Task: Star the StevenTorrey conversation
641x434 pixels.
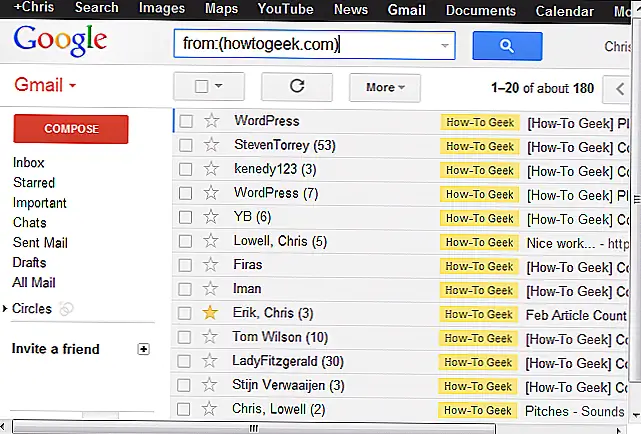Action: (211, 145)
